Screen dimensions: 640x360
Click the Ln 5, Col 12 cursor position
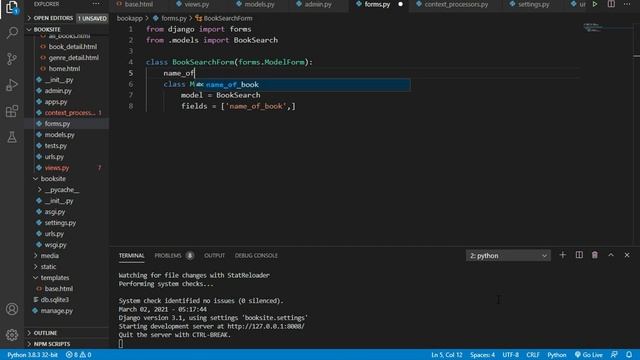click(x=447, y=355)
